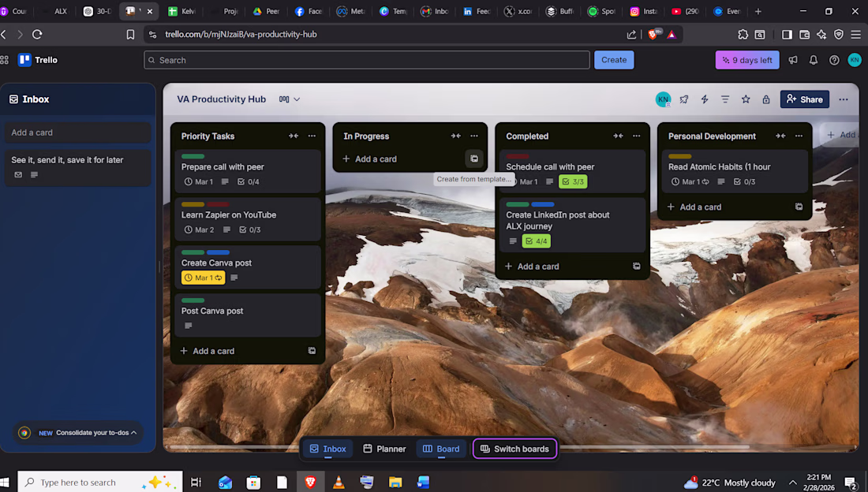The image size is (868, 492).
Task: Open Windows Task View on the taskbar
Action: click(196, 482)
